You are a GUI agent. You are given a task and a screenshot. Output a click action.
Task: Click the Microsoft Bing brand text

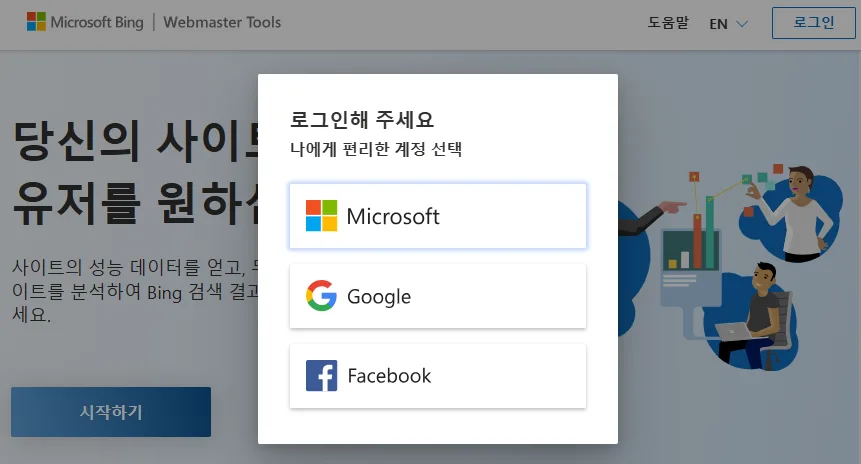pyautogui.click(x=97, y=23)
